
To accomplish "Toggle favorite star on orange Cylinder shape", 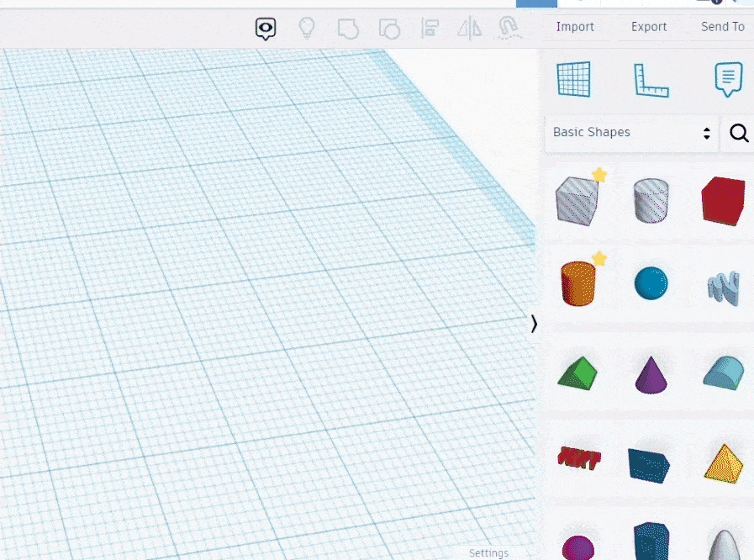I will click(599, 258).
